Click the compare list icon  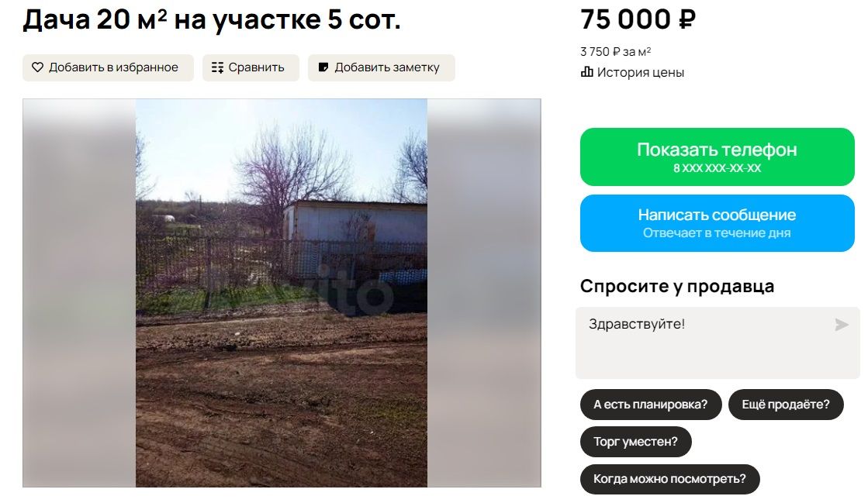(x=217, y=67)
